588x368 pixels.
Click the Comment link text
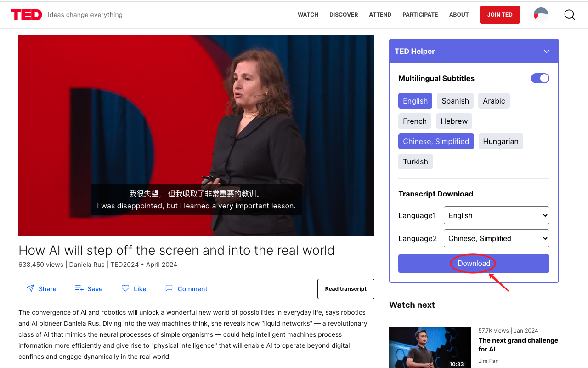point(192,289)
